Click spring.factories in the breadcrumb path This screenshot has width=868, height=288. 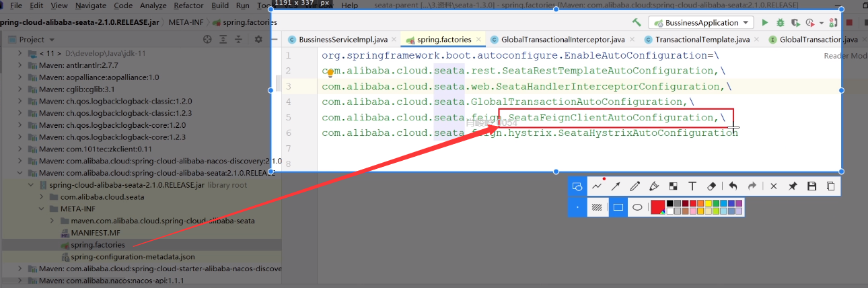tap(244, 22)
